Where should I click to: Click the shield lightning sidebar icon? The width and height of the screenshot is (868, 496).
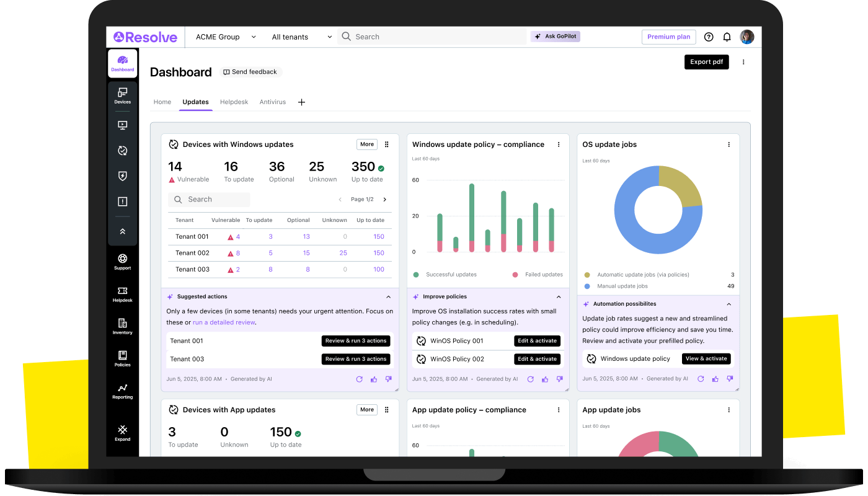point(122,176)
